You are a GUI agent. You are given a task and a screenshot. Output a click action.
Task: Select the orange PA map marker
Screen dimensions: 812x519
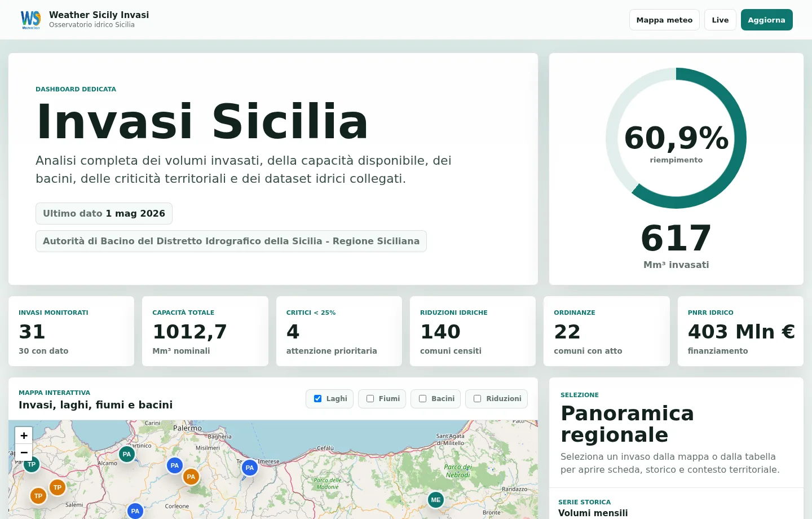click(x=191, y=477)
